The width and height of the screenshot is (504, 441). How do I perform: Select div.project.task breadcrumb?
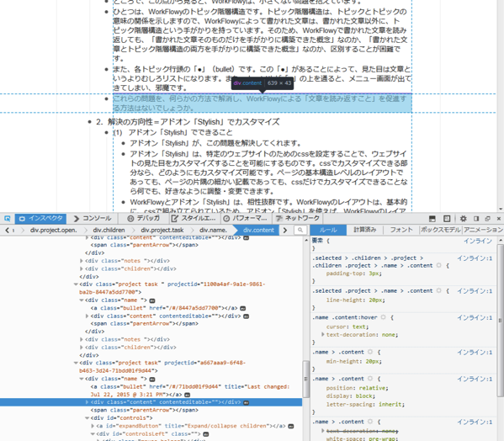(x=162, y=230)
